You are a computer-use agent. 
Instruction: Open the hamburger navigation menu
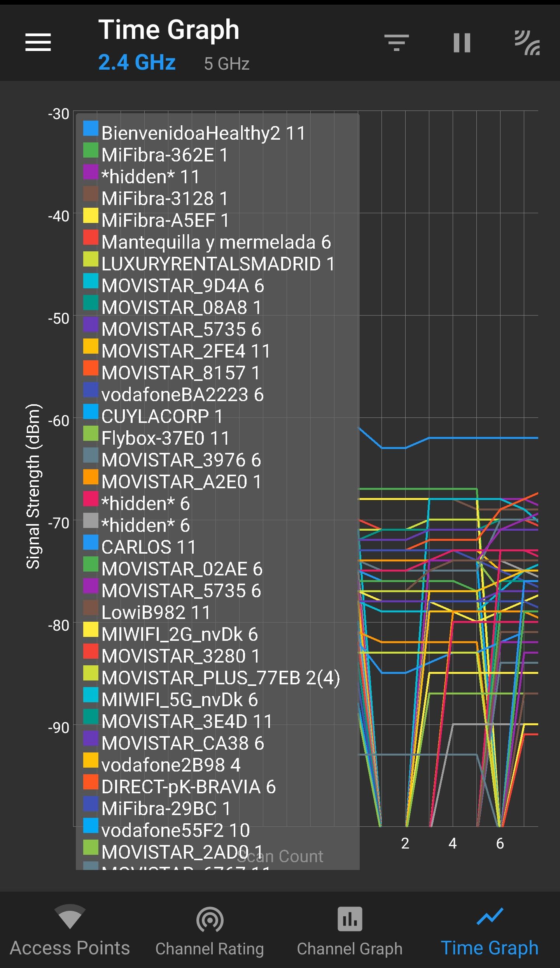tap(38, 42)
